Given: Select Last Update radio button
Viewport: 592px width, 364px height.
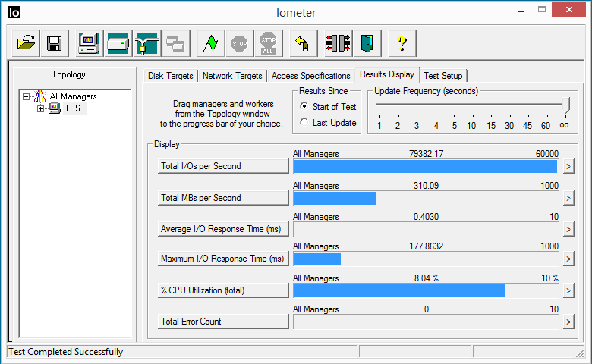Looking at the screenshot, I should click(304, 122).
